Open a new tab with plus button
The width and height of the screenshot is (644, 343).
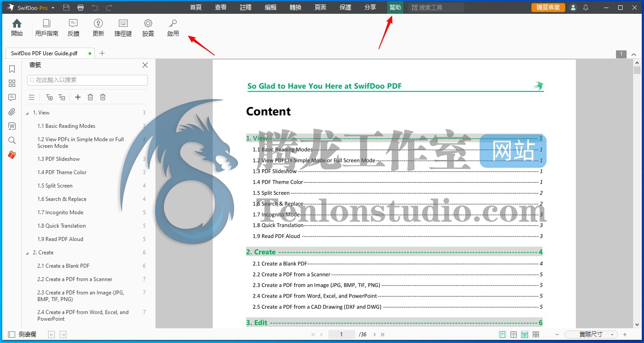(x=102, y=53)
